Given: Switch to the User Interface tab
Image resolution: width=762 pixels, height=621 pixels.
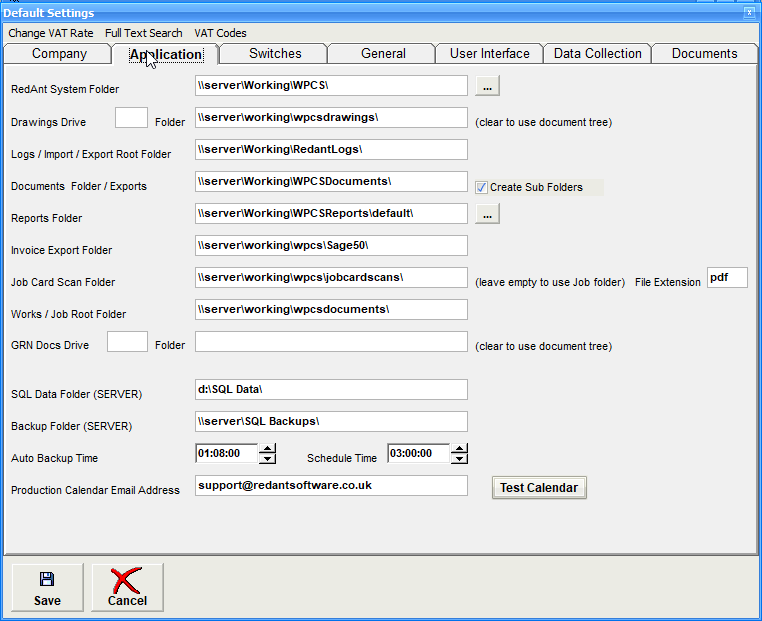Looking at the screenshot, I should click(490, 54).
